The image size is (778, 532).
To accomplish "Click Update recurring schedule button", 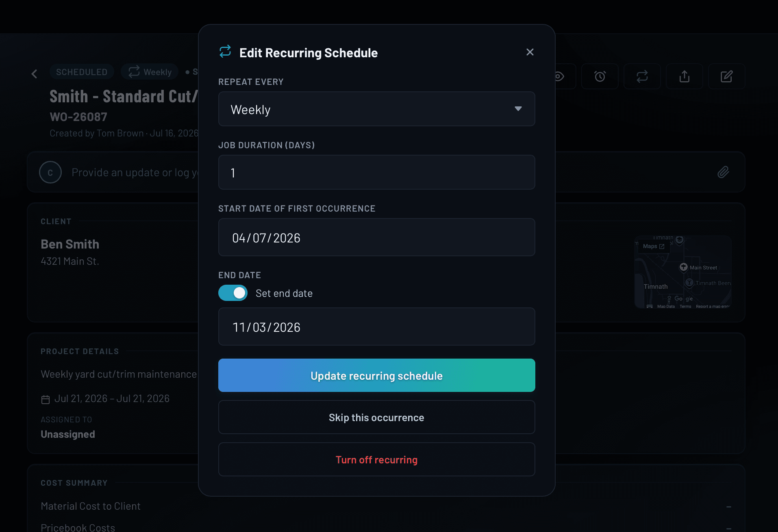I will click(376, 375).
